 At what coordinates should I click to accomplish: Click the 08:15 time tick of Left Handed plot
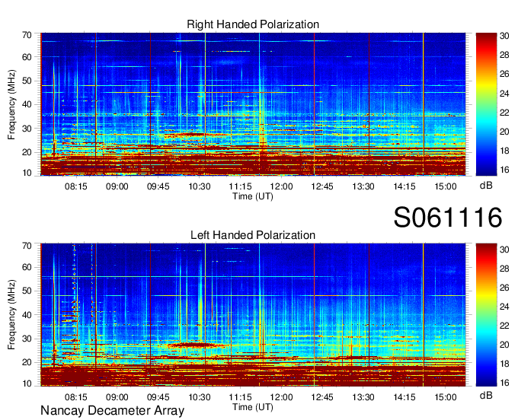point(76,397)
